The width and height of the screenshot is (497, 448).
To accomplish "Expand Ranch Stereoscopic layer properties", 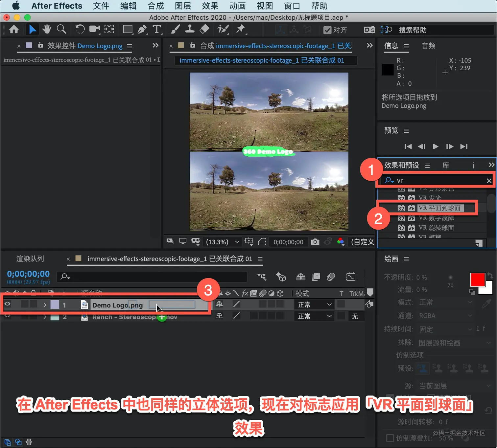I will [x=45, y=317].
